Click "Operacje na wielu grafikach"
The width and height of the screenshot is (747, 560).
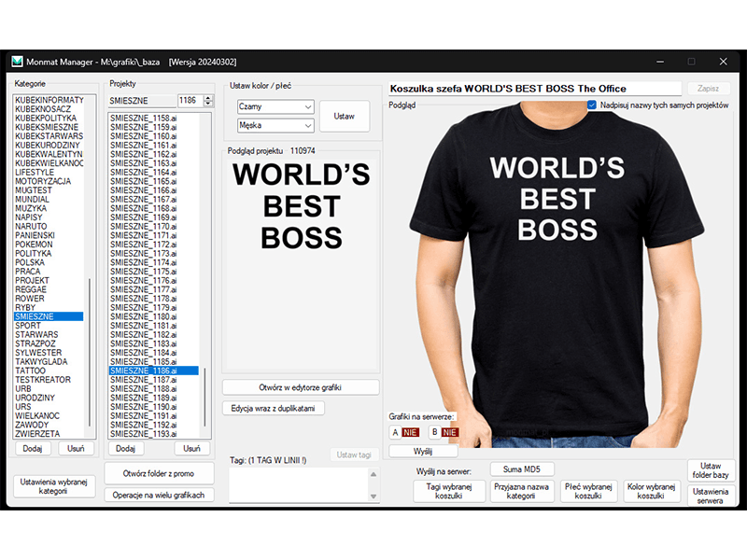[159, 495]
